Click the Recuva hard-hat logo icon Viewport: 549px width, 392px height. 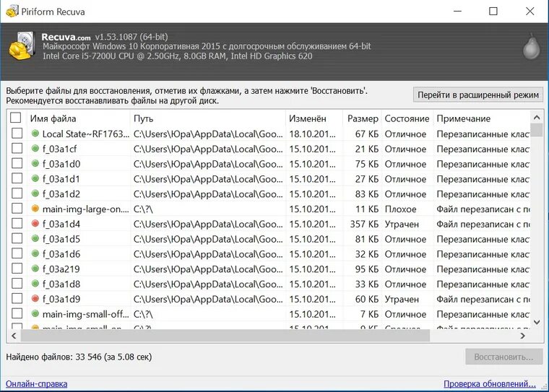coord(22,46)
